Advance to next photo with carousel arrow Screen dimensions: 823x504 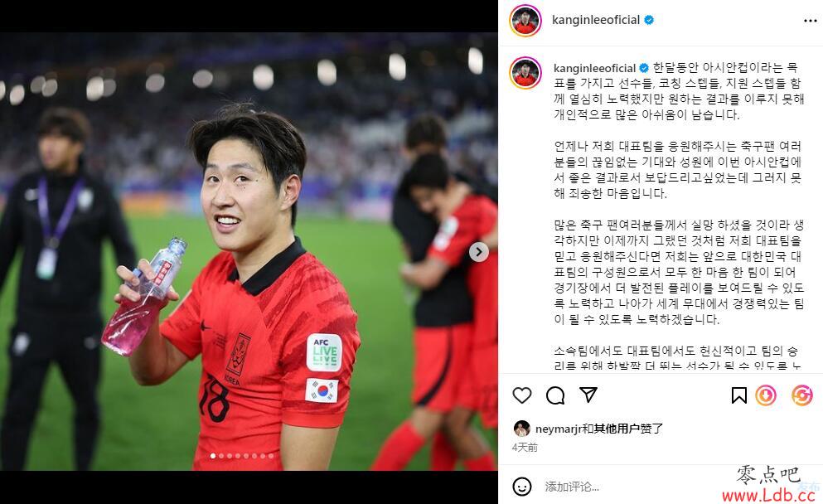(478, 252)
